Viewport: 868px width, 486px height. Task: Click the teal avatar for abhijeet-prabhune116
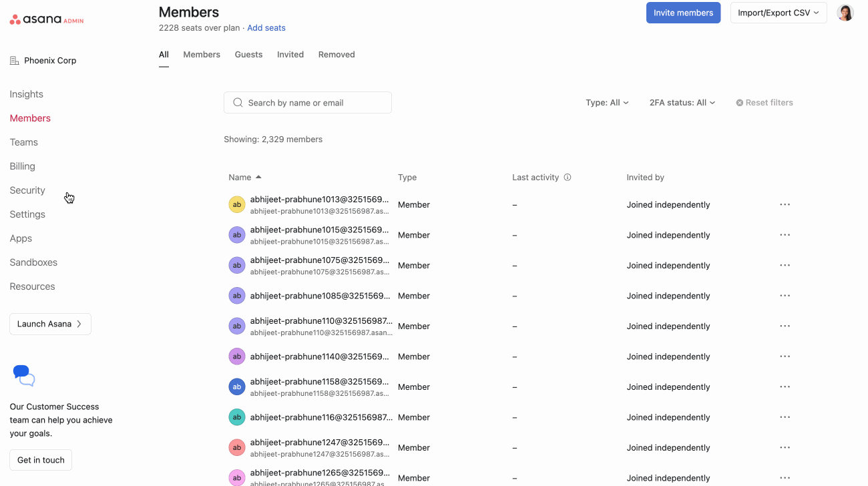point(237,417)
